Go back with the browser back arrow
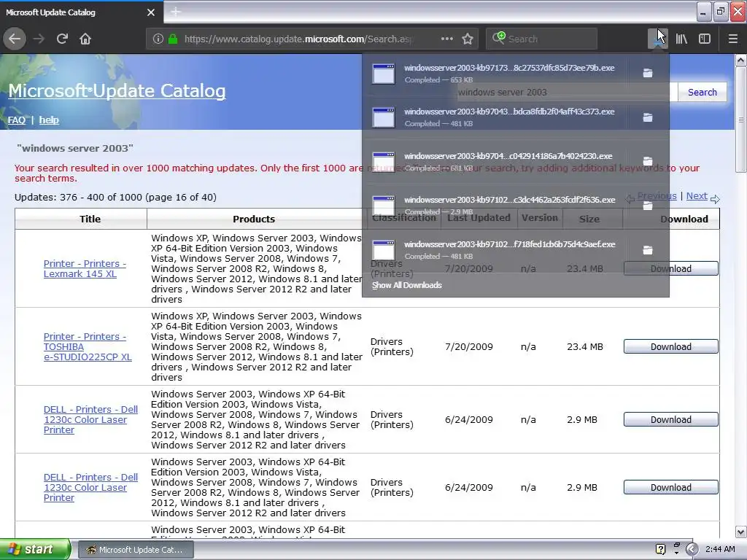Viewport: 747px width, 560px height. (15, 39)
